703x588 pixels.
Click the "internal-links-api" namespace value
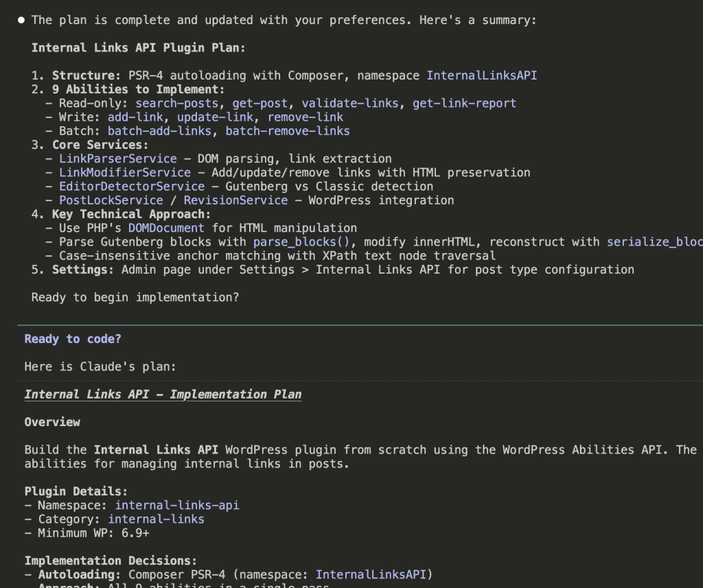point(176,505)
